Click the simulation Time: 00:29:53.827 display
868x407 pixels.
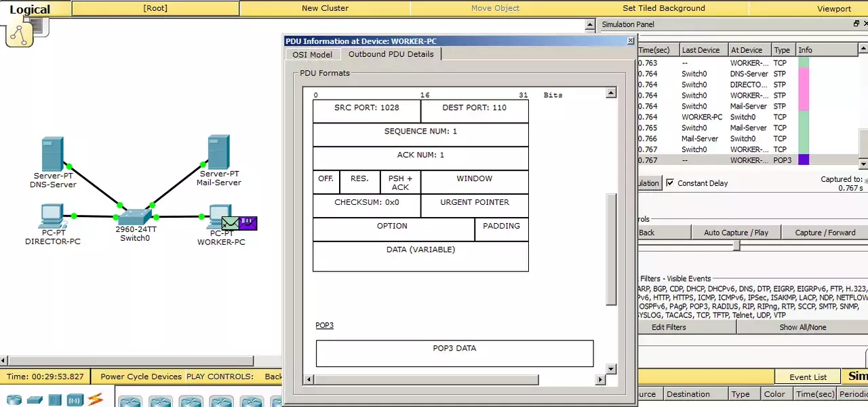click(45, 376)
